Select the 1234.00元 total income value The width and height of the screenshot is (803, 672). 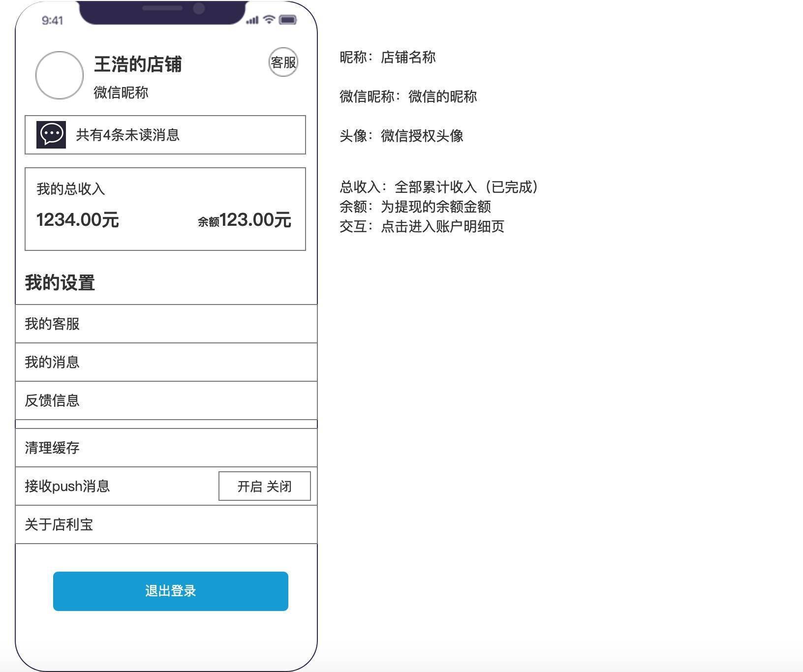[78, 219]
